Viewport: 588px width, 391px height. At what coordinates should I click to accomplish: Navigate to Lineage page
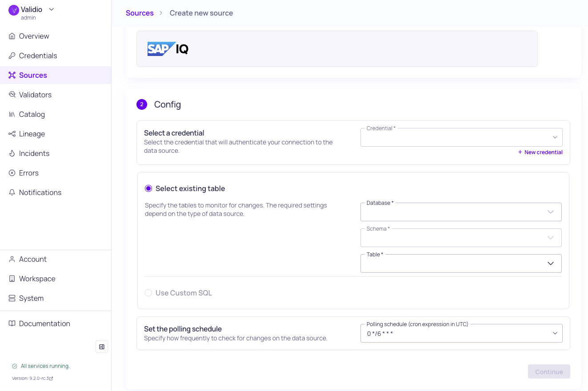point(56,134)
